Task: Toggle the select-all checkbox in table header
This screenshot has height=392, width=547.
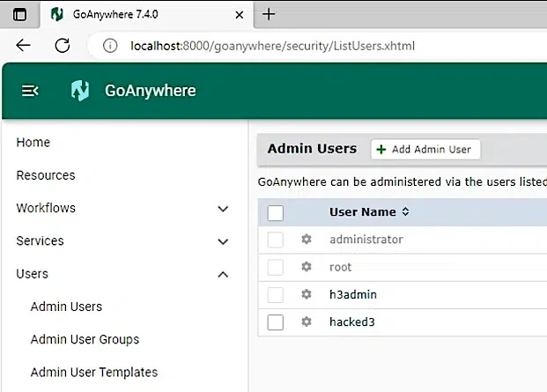Action: (x=276, y=212)
